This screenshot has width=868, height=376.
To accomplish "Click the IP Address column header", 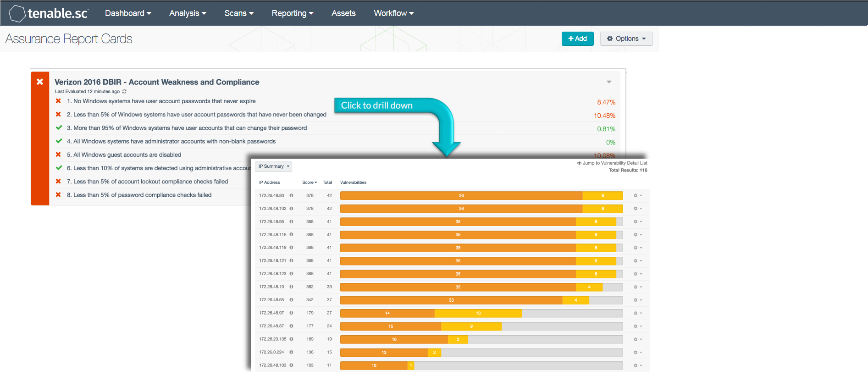I will coord(270,182).
